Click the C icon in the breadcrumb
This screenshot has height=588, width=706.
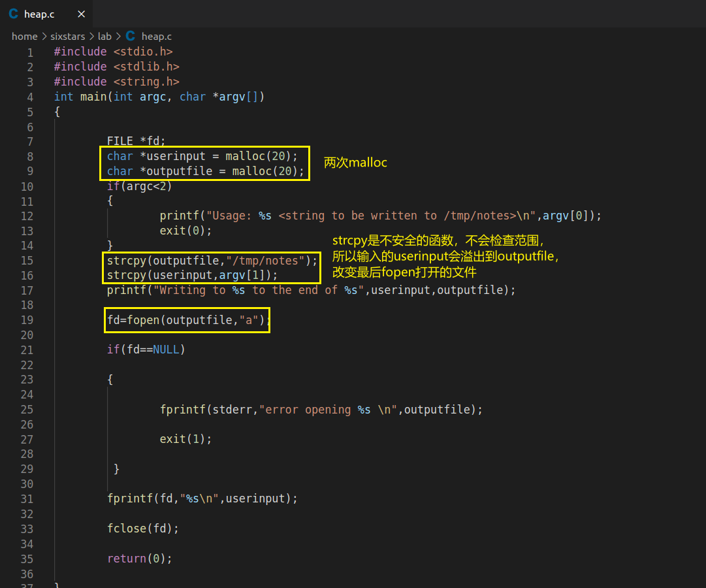pos(131,36)
